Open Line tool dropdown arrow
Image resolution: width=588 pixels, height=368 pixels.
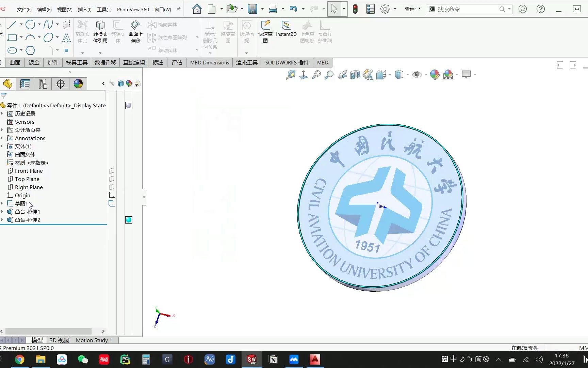coord(21,25)
